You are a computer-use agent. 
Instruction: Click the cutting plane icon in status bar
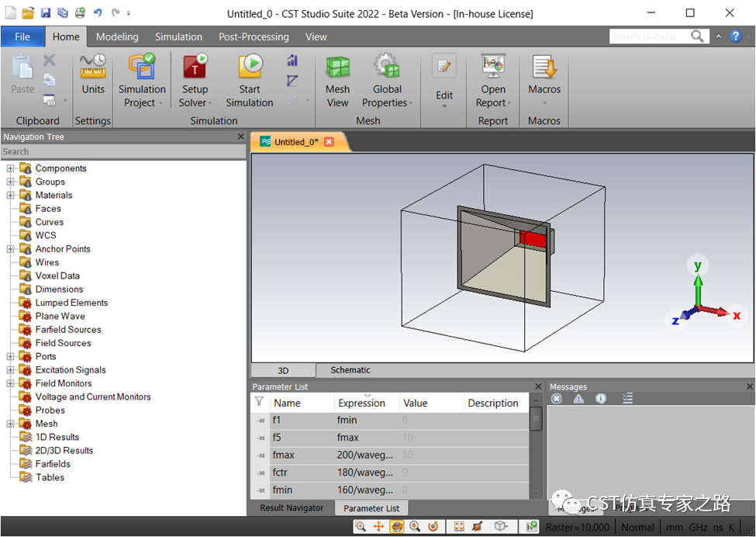478,526
